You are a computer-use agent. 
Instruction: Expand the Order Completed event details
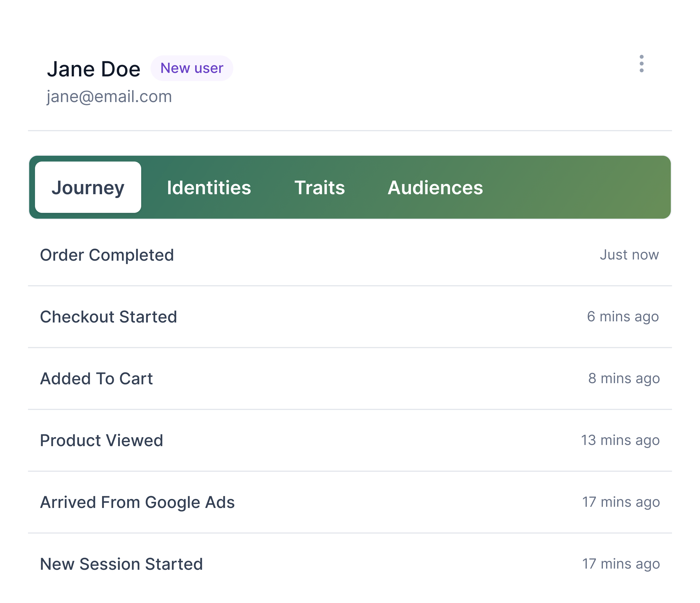pyautogui.click(x=349, y=255)
